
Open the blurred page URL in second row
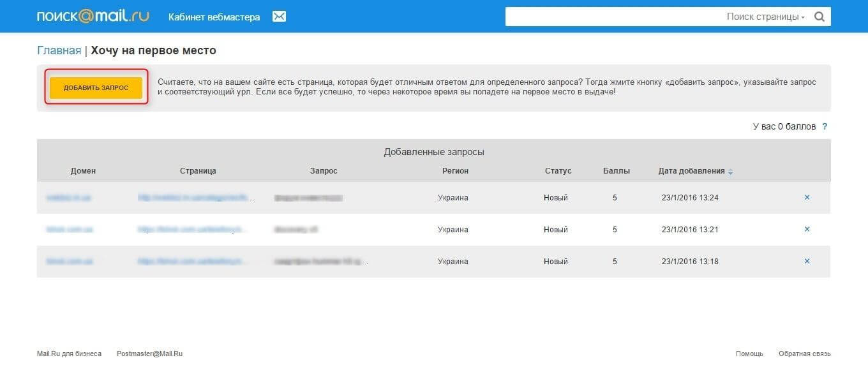click(x=192, y=229)
